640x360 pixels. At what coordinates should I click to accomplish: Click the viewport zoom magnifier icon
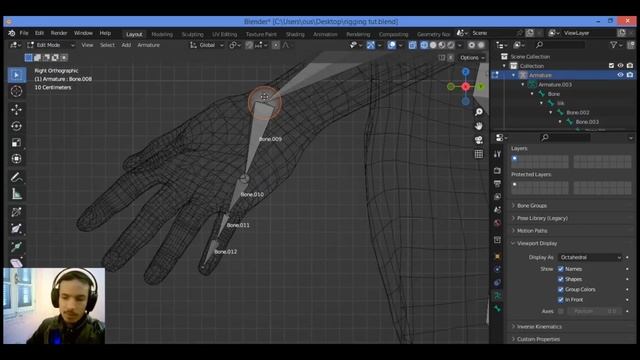click(479, 112)
